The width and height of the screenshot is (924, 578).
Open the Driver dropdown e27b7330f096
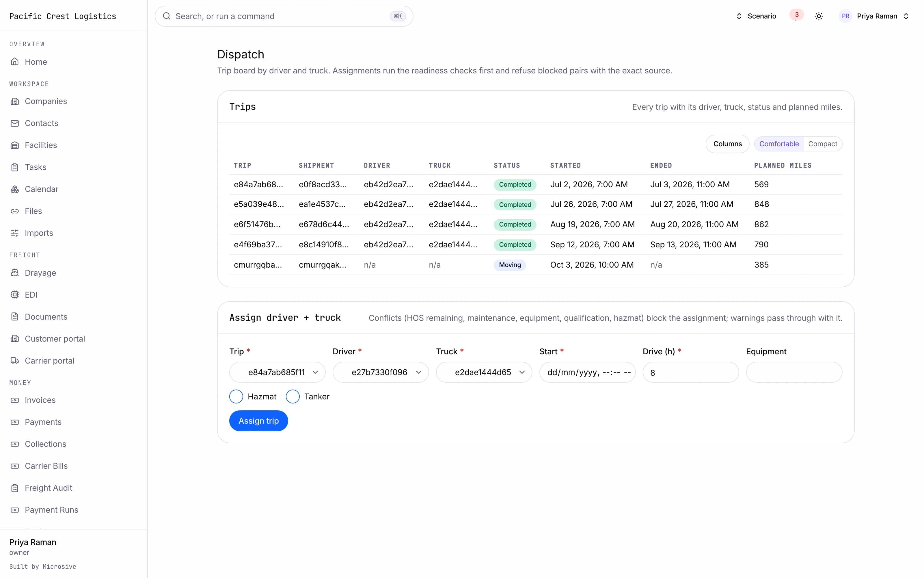pyautogui.click(x=381, y=372)
